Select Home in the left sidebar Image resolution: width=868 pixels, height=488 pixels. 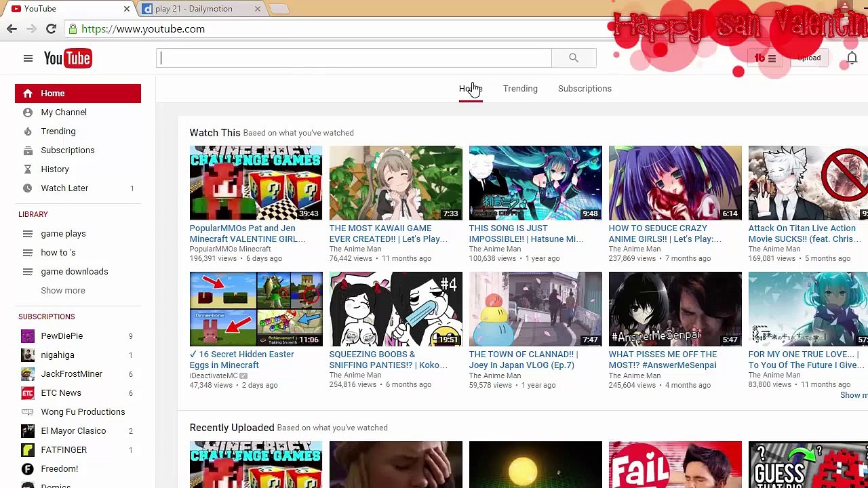78,94
